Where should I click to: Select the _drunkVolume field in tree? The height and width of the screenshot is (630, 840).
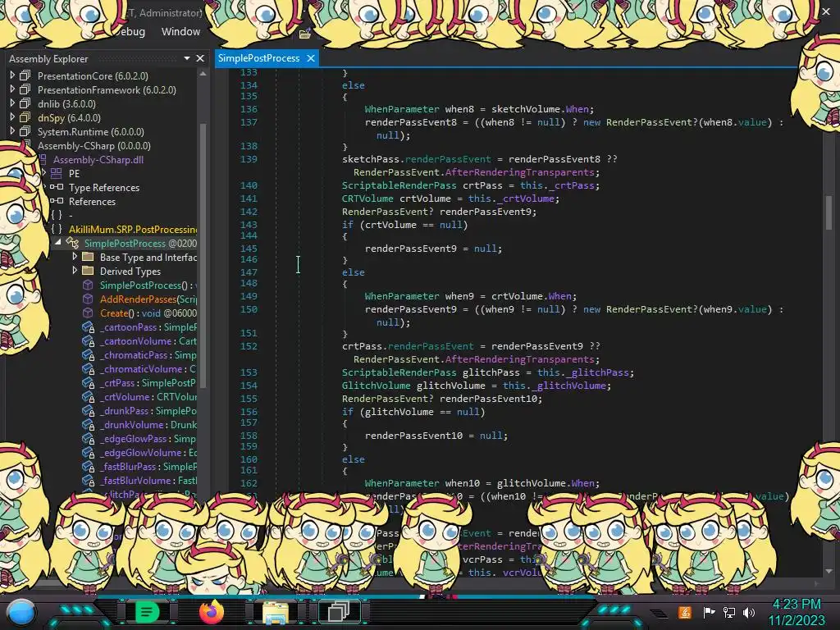click(148, 424)
